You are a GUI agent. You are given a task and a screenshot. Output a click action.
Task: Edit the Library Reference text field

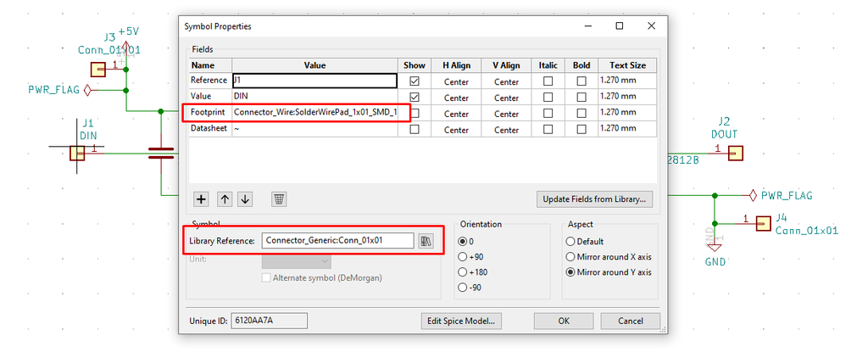pos(337,241)
